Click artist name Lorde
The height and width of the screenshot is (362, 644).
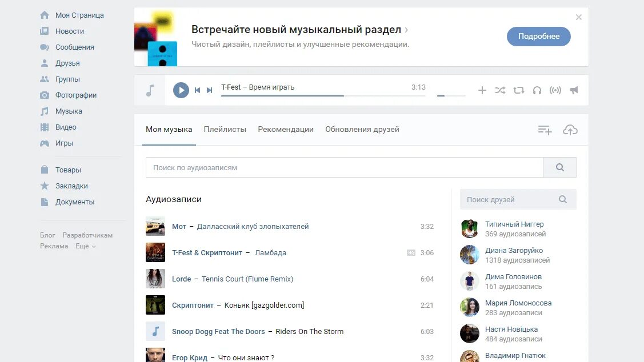pos(182,279)
